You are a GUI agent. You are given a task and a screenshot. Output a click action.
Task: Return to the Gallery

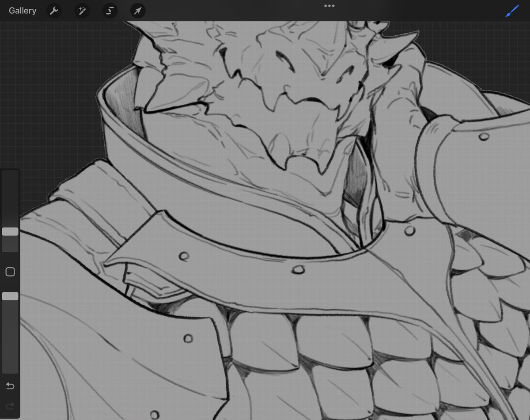tap(22, 11)
